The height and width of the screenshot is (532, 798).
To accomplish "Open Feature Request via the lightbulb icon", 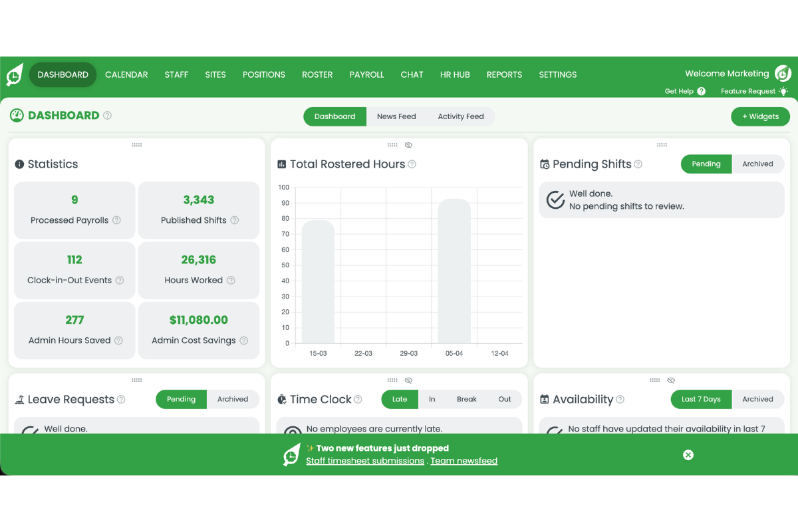I will (783, 91).
